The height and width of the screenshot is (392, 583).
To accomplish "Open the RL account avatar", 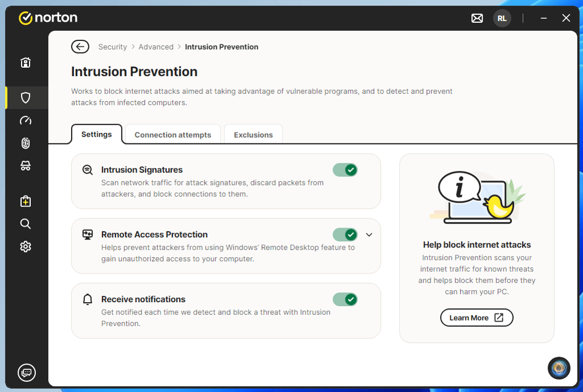I will [x=502, y=18].
